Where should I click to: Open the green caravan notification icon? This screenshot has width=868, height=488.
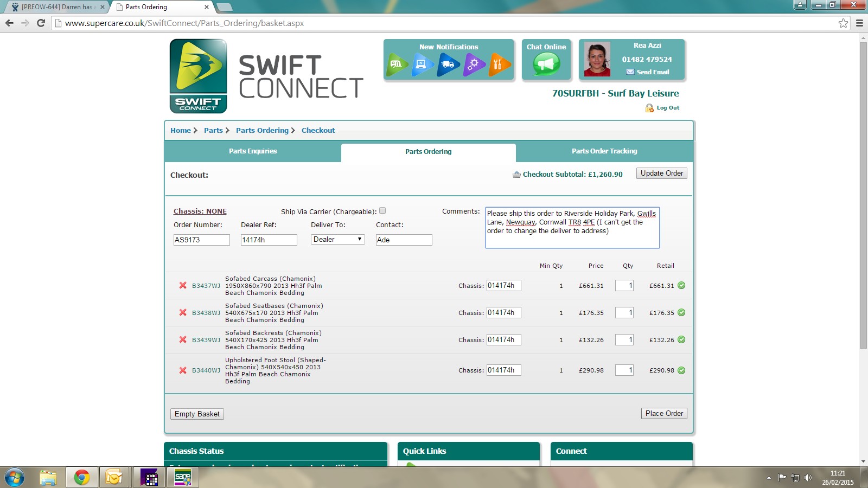point(397,65)
